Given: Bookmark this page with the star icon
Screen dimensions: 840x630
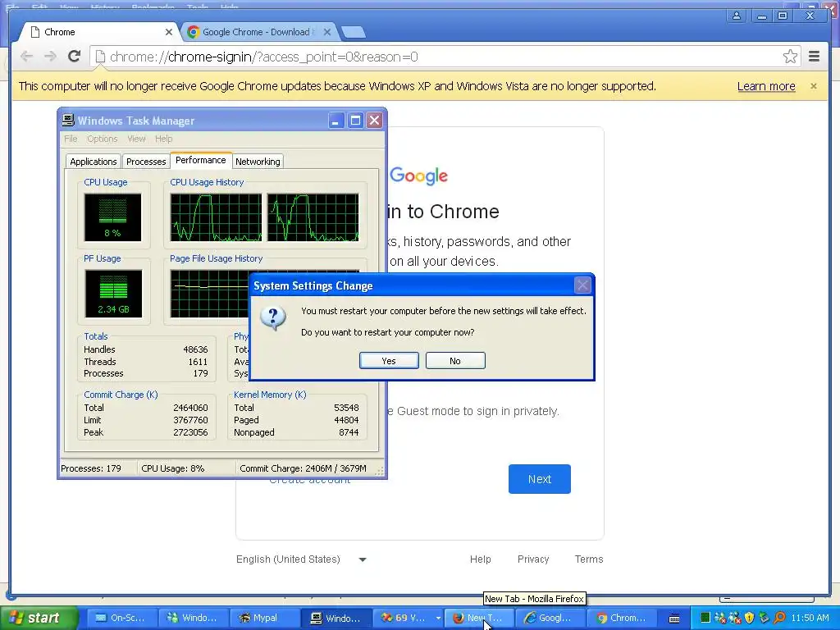Looking at the screenshot, I should coord(790,57).
